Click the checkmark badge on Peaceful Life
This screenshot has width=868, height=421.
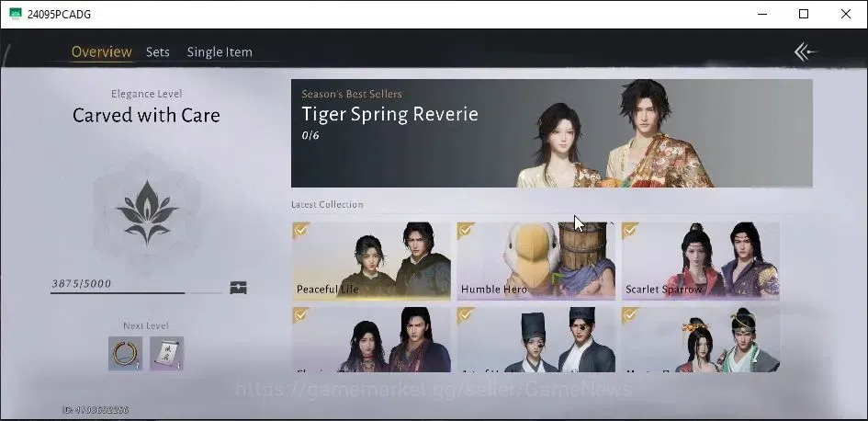coord(300,230)
